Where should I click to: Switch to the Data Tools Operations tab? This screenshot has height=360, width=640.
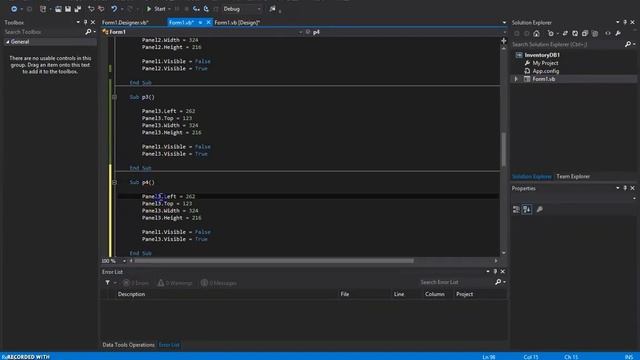[x=128, y=345]
